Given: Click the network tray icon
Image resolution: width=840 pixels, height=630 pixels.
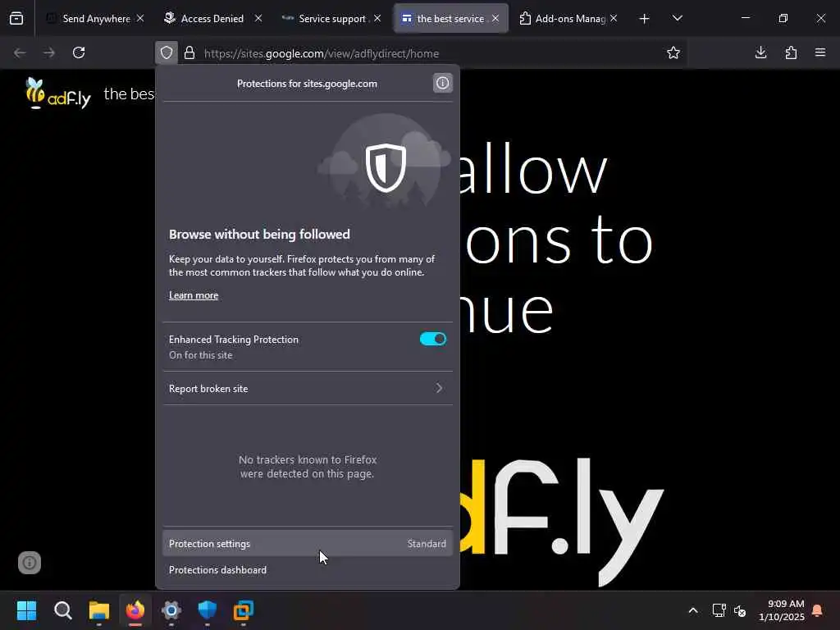Looking at the screenshot, I should pyautogui.click(x=719, y=610).
